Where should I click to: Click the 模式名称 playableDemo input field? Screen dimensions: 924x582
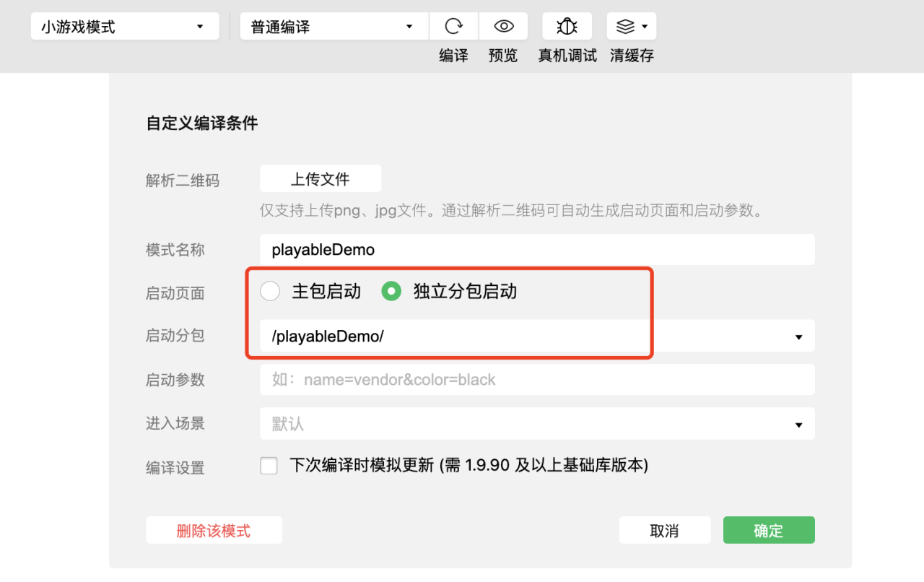[x=537, y=250]
